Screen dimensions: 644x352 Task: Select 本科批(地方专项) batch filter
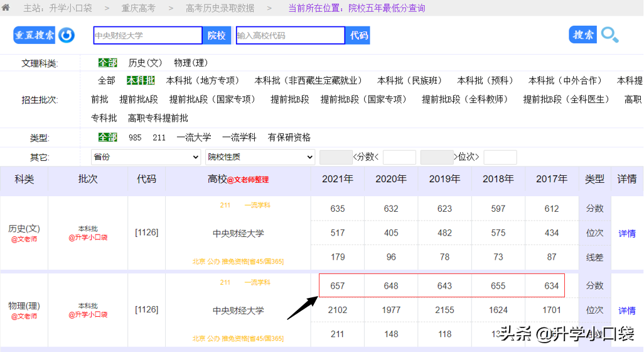tap(203, 80)
